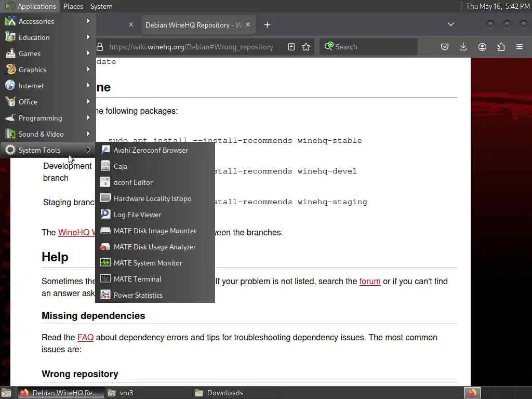This screenshot has width=532, height=399.
Task: Click the winehq-staging command text
Action: [x=290, y=202]
